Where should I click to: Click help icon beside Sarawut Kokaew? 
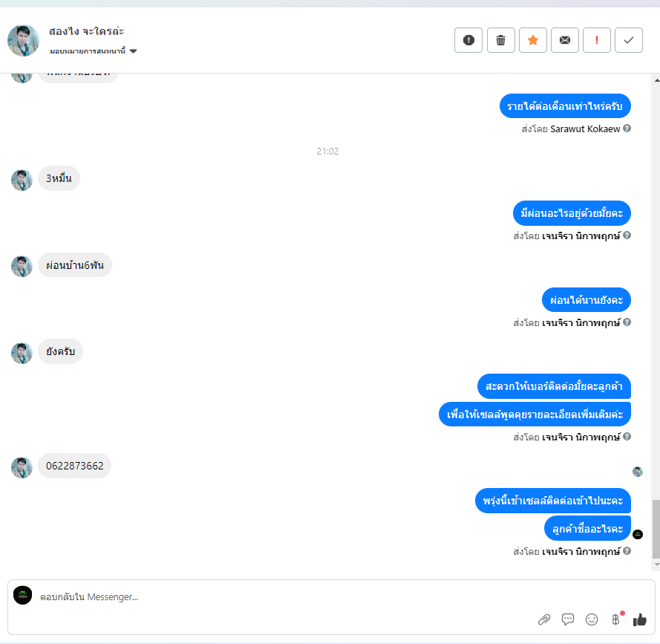[627, 129]
